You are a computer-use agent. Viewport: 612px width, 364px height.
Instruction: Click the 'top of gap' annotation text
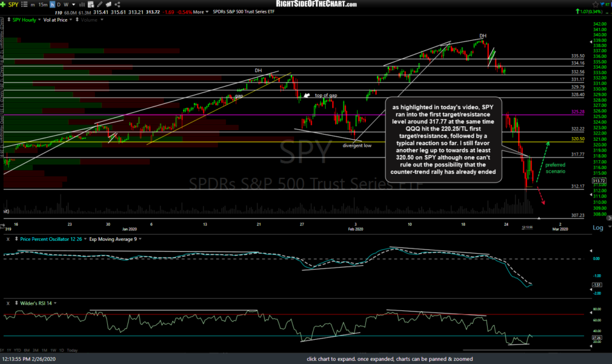tap(326, 95)
